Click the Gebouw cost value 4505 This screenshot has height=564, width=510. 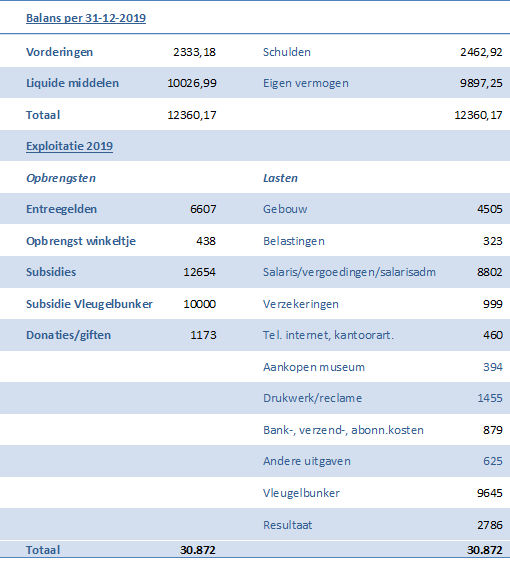[489, 209]
